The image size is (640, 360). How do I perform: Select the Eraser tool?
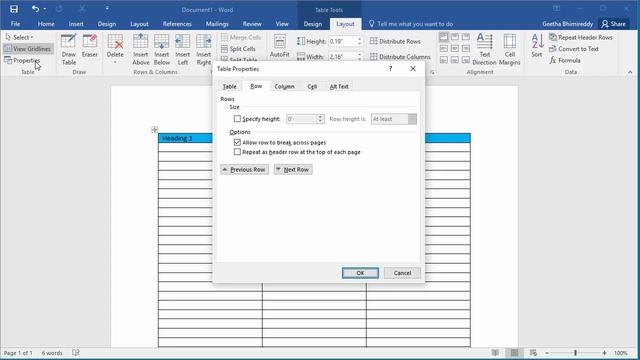coord(89,46)
